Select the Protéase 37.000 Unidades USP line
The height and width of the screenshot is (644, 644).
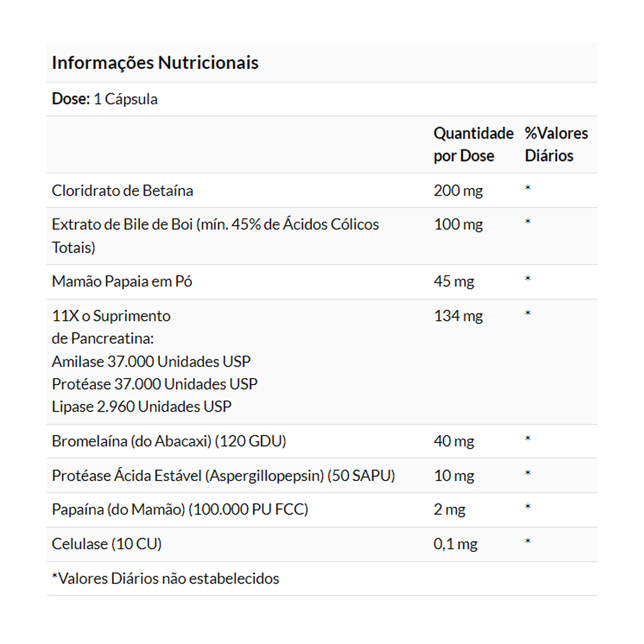click(155, 384)
